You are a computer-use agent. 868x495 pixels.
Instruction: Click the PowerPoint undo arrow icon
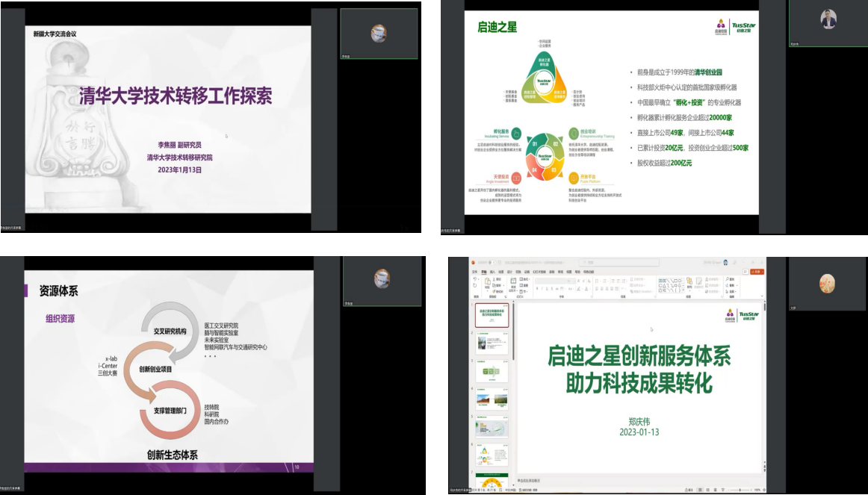point(475,279)
